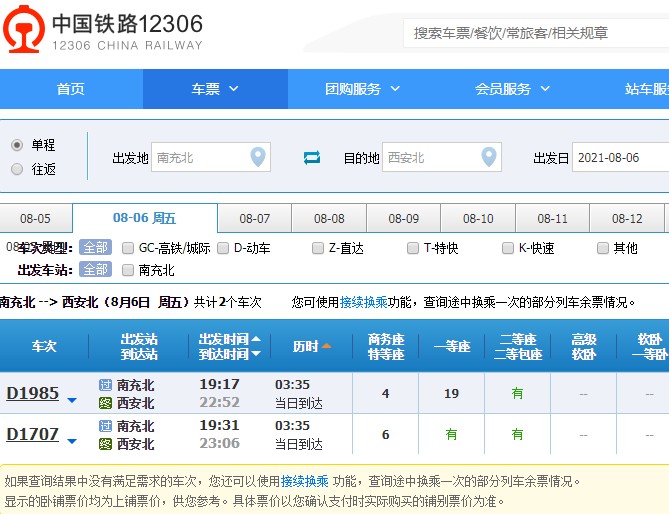Switch to the 08-07 date tab
669x514 pixels.
pos(255,219)
